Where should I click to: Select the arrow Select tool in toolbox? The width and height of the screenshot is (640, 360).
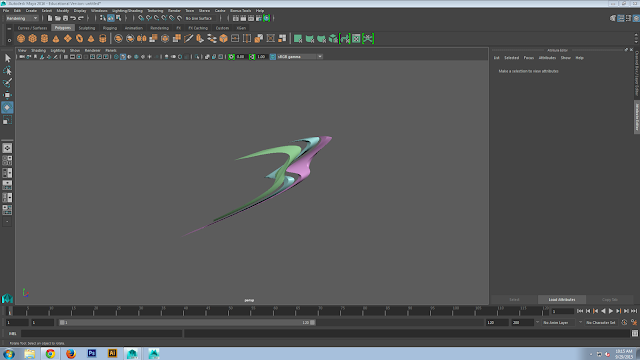pyautogui.click(x=7, y=58)
